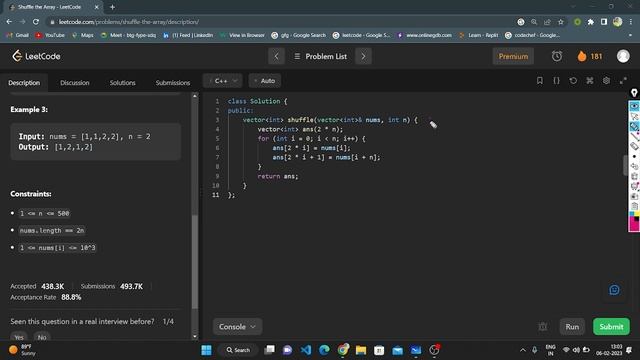The image size is (640, 360).
Task: Click the taskbar Search box
Action: coord(238,350)
